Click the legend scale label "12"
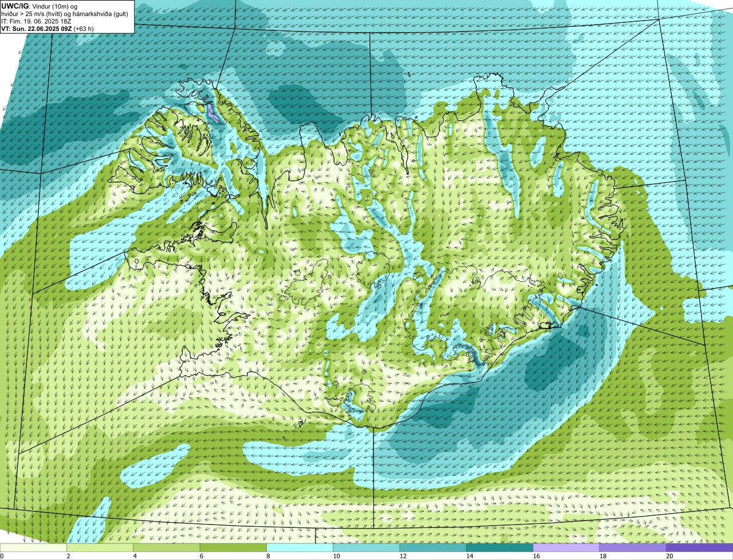The width and height of the screenshot is (733, 560). 403,556
